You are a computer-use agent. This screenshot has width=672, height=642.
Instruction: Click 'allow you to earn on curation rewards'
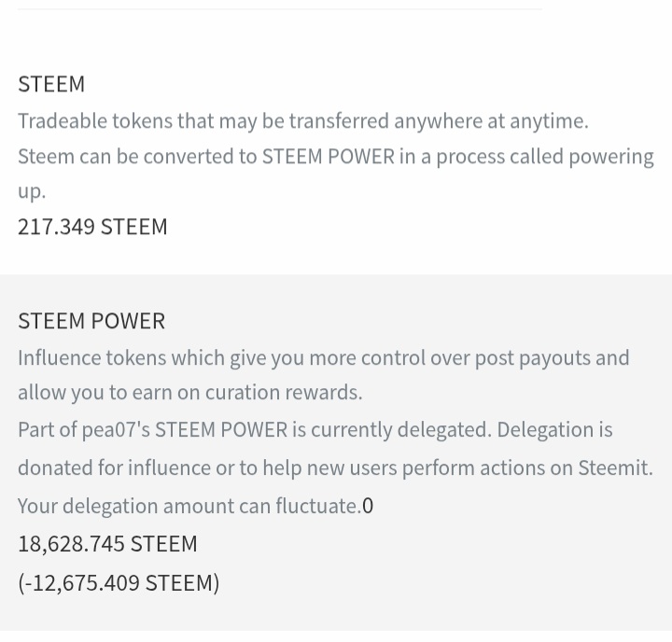click(190, 393)
